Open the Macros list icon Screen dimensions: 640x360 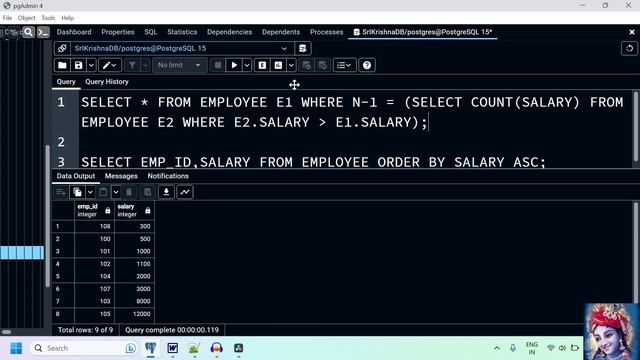click(344, 65)
